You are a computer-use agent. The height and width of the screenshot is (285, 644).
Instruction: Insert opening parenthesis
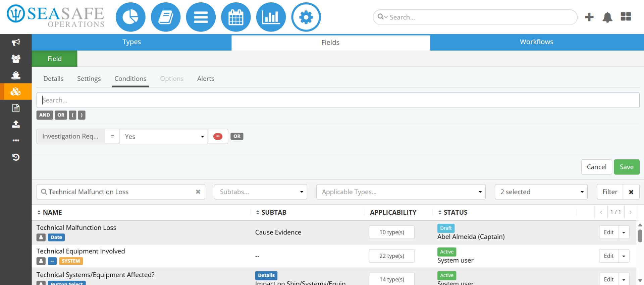click(72, 115)
